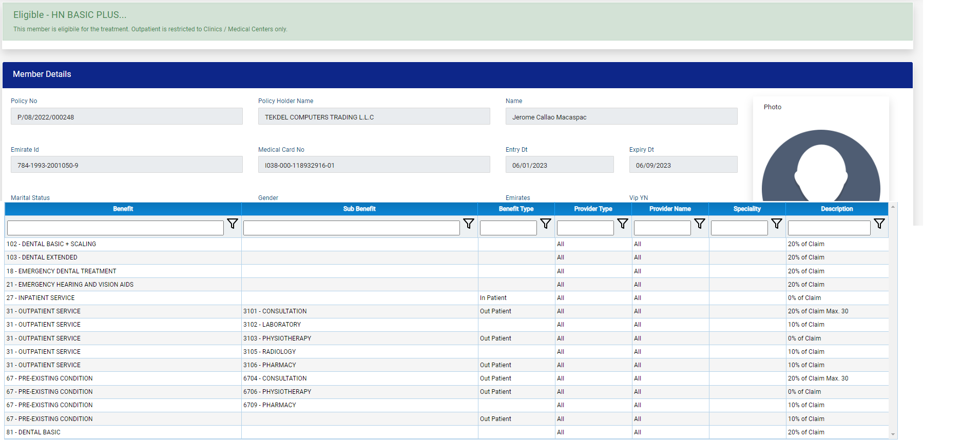This screenshot has width=980, height=440.
Task: Click the Benefit filter text box
Action: pos(116,228)
